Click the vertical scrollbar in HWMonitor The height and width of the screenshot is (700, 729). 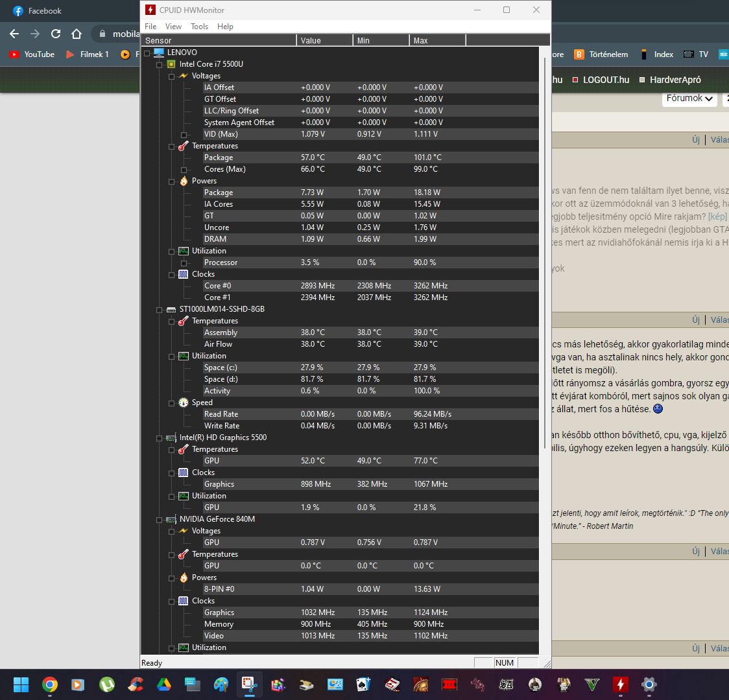click(544, 253)
